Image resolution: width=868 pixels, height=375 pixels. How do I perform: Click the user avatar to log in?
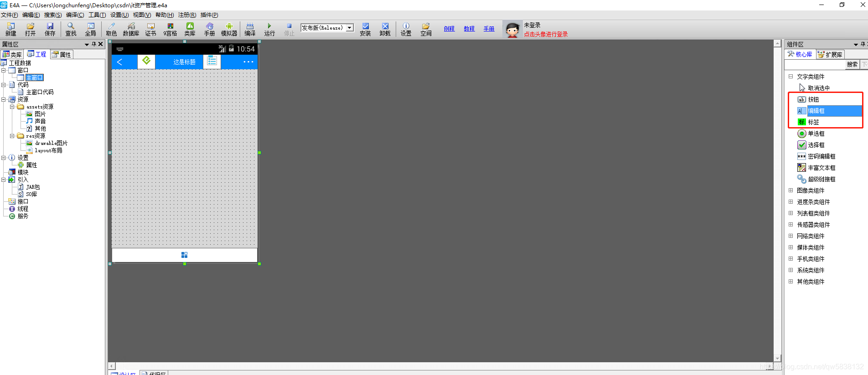tap(512, 30)
